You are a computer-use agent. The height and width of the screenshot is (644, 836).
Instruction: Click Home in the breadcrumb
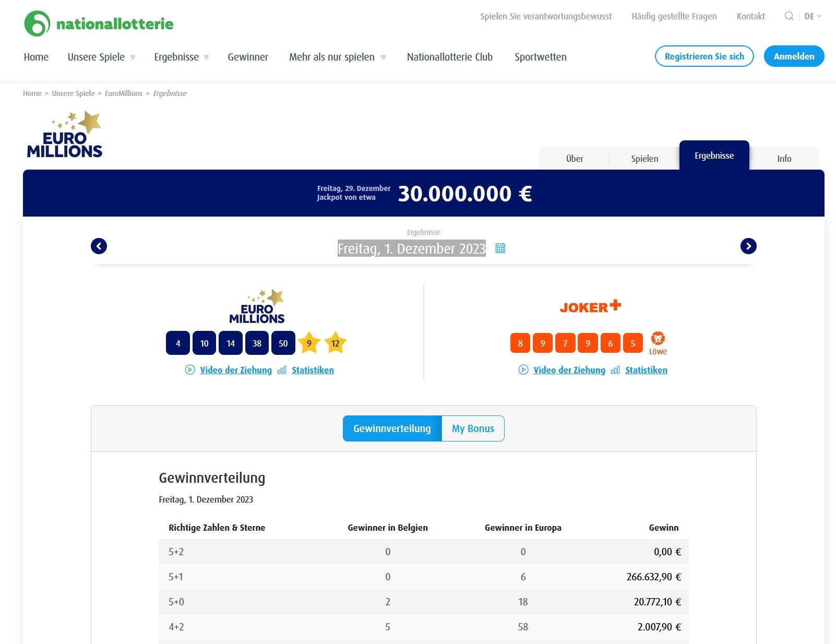(x=32, y=93)
